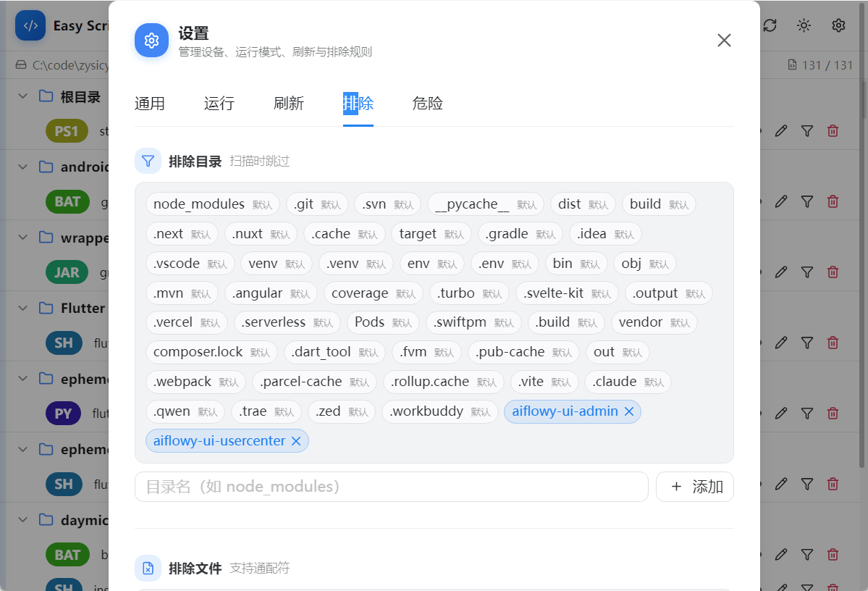Click the path C:\code text
The width and height of the screenshot is (868, 591).
pos(70,65)
